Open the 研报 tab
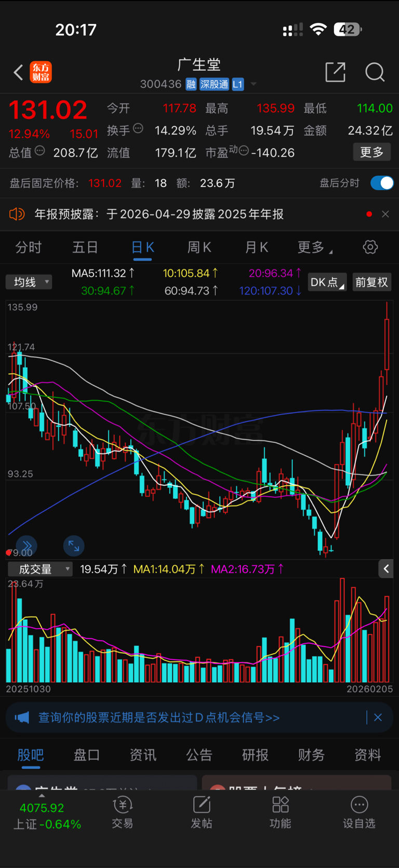 [255, 755]
